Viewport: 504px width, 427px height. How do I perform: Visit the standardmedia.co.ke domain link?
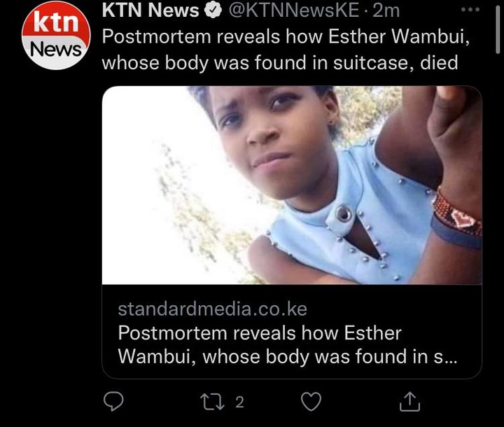click(x=213, y=309)
